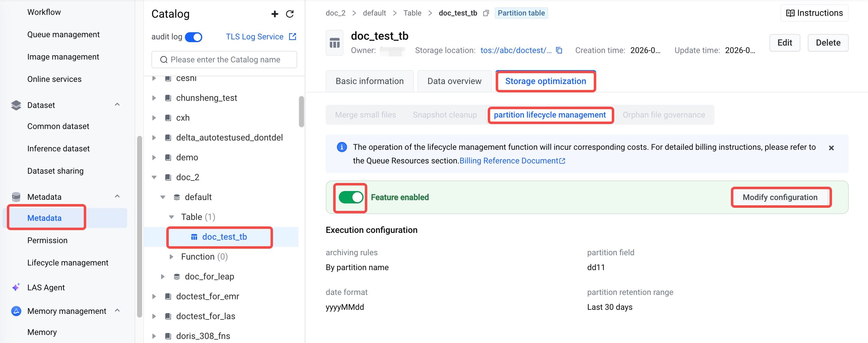
Task: Click the Metadata section database icon
Action: click(x=16, y=197)
